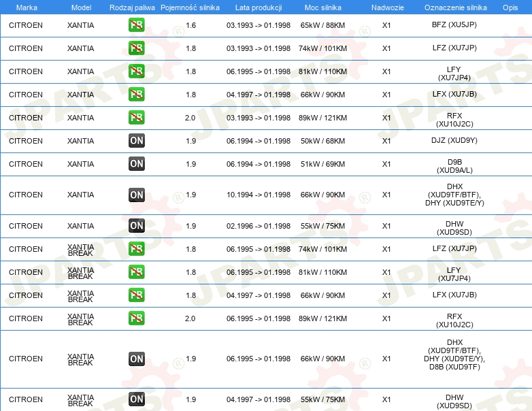532x411 pixels.
Task: Select the Pojemność silnika column header
Action: (x=190, y=7)
